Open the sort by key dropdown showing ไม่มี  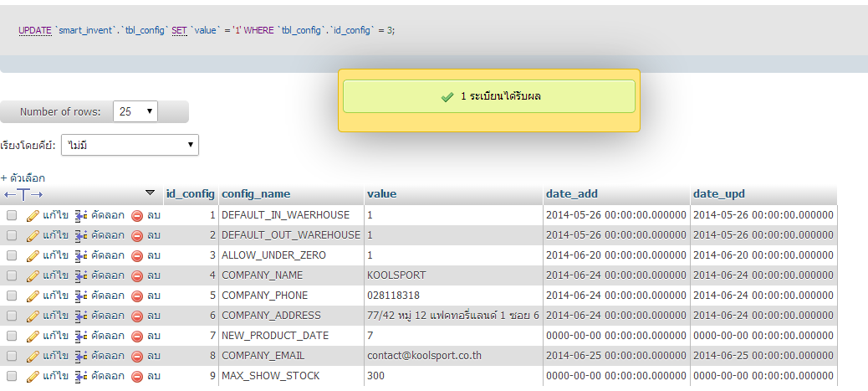[130, 145]
